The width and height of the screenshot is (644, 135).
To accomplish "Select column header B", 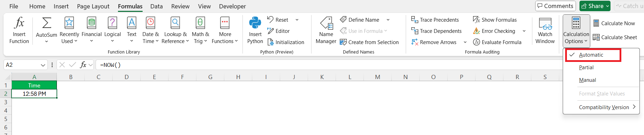I will coord(71,77).
